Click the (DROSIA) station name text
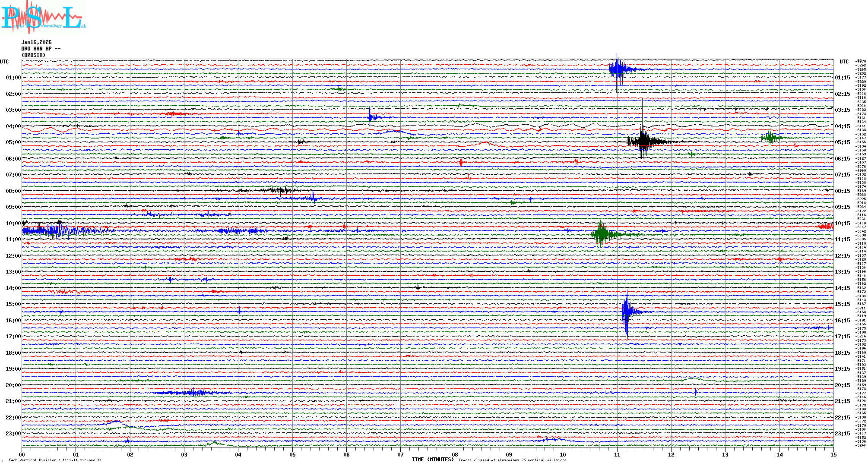Viewport: 868px width, 466px height. pos(33,55)
